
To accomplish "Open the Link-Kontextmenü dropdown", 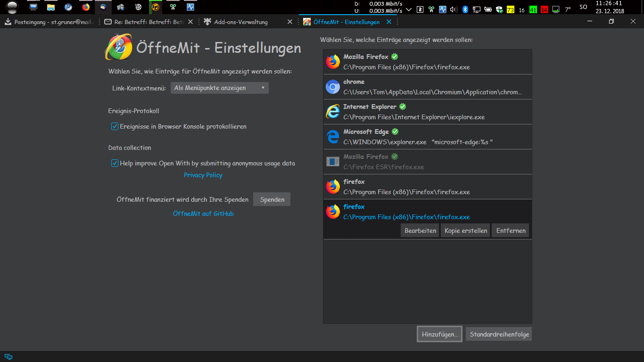I will (219, 88).
